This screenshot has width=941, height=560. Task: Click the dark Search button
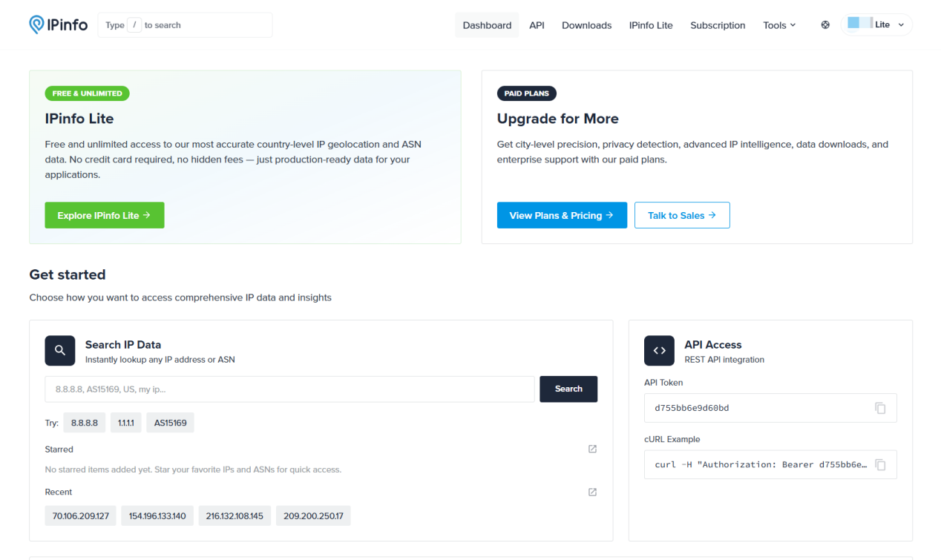tap(568, 389)
